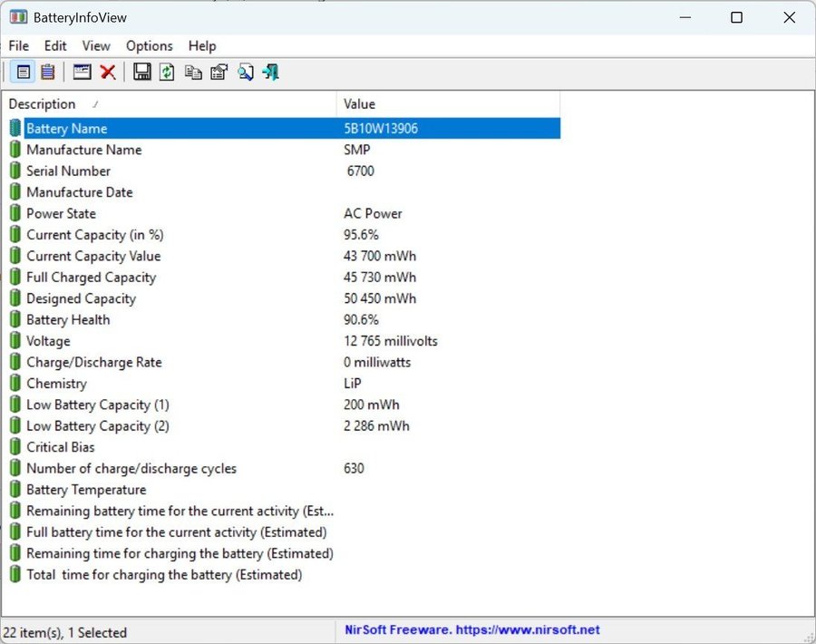The height and width of the screenshot is (644, 816).
Task: Open the Options menu
Action: pyautogui.click(x=150, y=45)
